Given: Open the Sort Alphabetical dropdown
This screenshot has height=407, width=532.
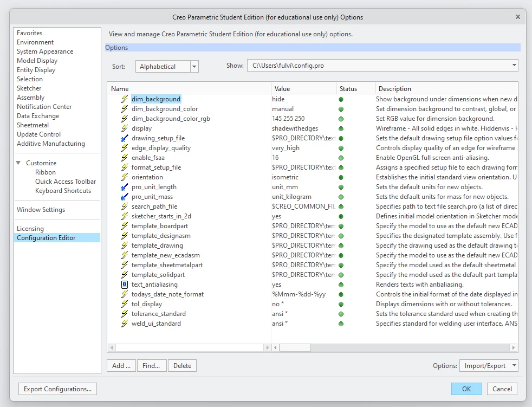Looking at the screenshot, I should [194, 67].
